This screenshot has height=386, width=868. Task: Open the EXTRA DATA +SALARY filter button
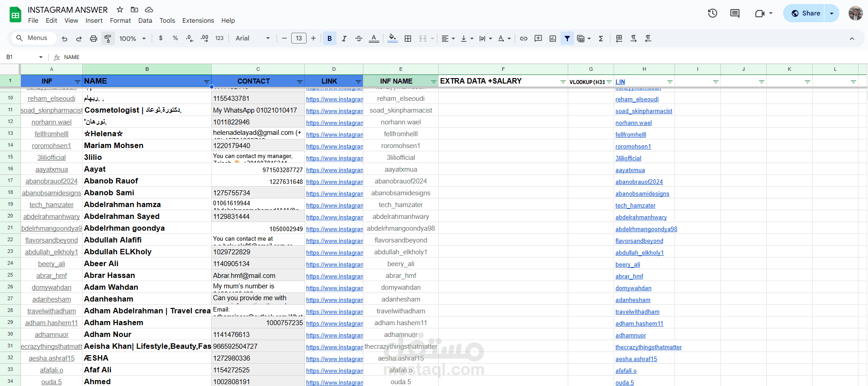563,82
